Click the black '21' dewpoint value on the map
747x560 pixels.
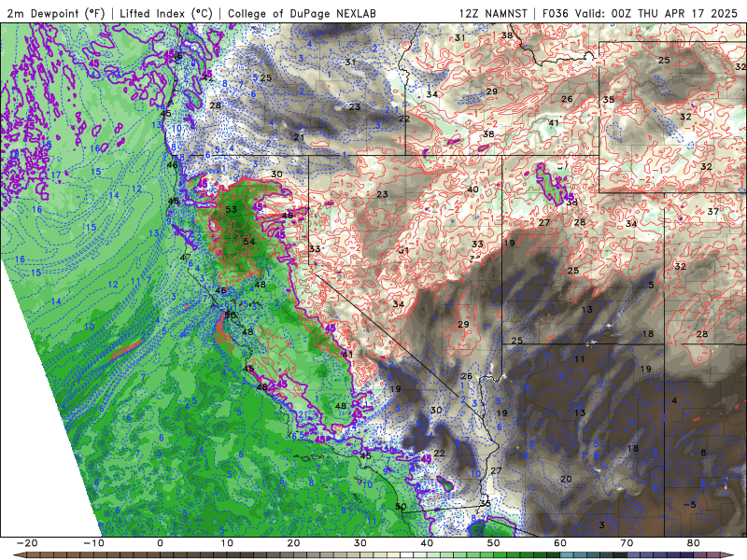point(299,137)
